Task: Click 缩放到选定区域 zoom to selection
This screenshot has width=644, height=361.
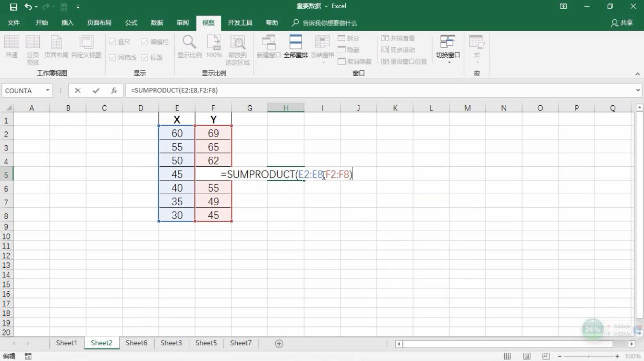Action: click(238, 50)
